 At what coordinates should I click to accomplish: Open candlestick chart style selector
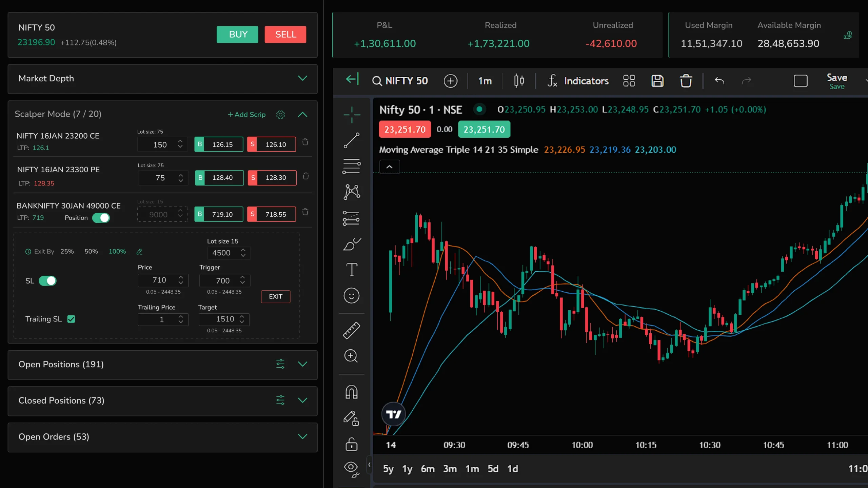519,81
